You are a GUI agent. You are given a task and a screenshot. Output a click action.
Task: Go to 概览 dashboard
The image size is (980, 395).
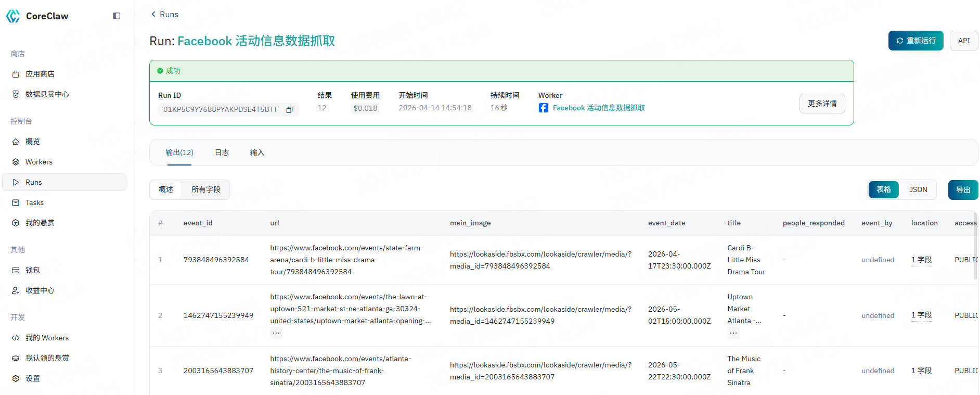coord(32,142)
